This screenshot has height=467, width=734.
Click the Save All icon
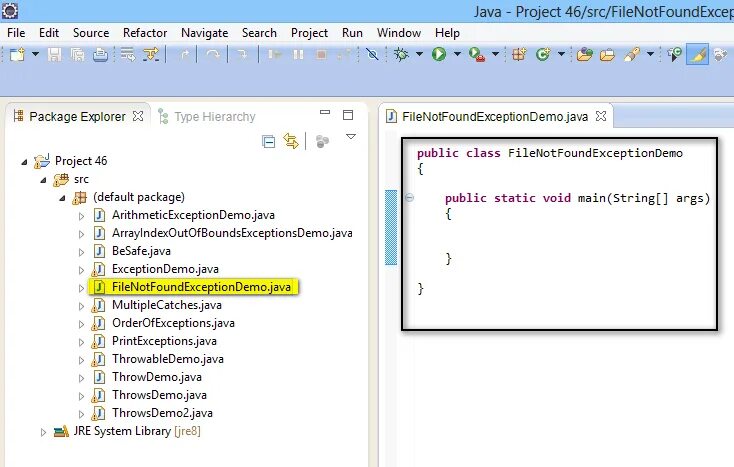(x=77, y=54)
